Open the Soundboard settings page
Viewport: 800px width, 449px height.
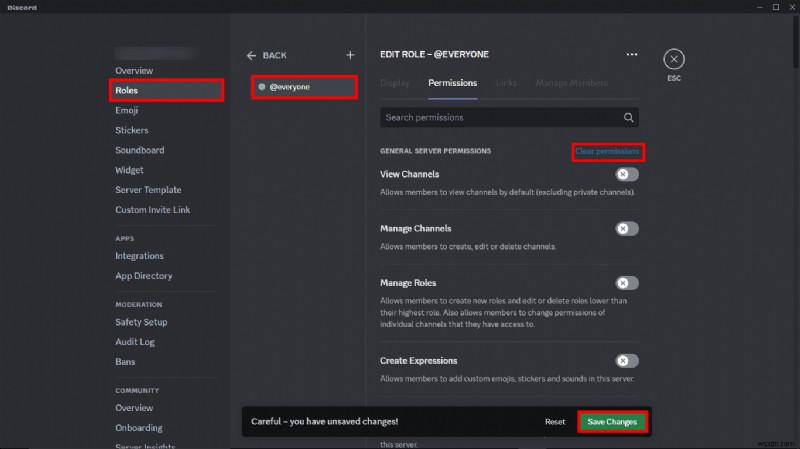pyautogui.click(x=139, y=150)
